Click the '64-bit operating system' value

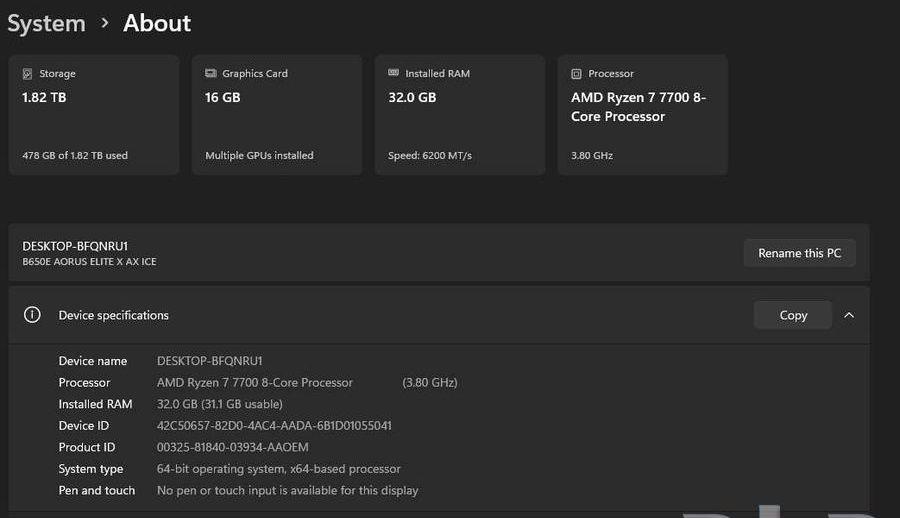[279, 469]
